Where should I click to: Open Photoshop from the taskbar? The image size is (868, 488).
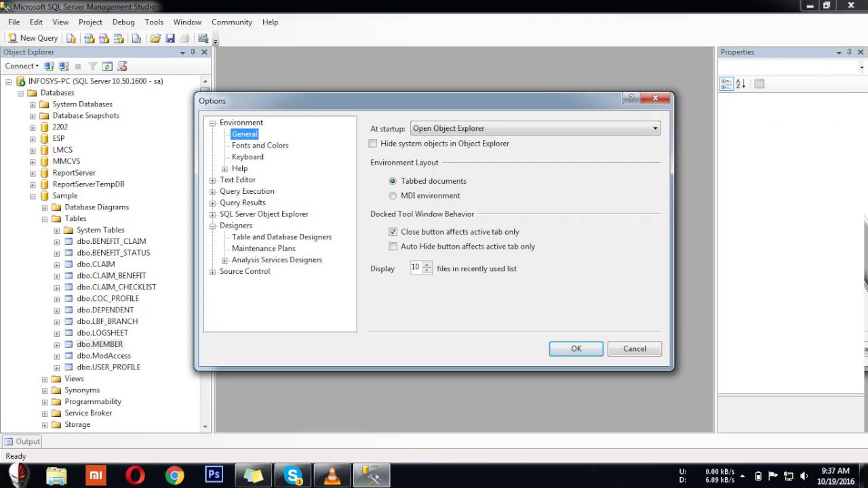(x=214, y=476)
